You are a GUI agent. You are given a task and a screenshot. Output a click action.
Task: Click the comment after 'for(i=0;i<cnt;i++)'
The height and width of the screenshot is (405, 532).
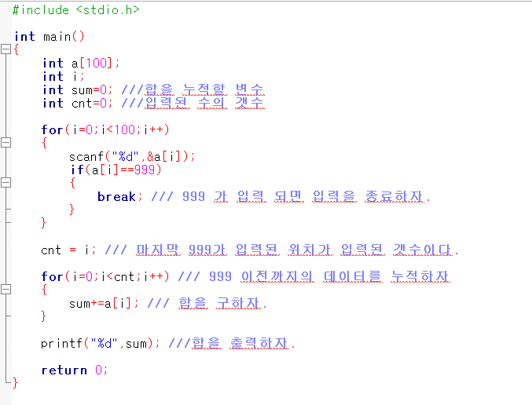314,276
